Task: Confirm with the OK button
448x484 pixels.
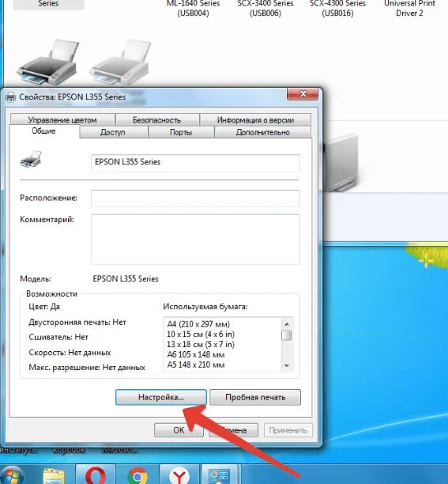Action: [179, 430]
